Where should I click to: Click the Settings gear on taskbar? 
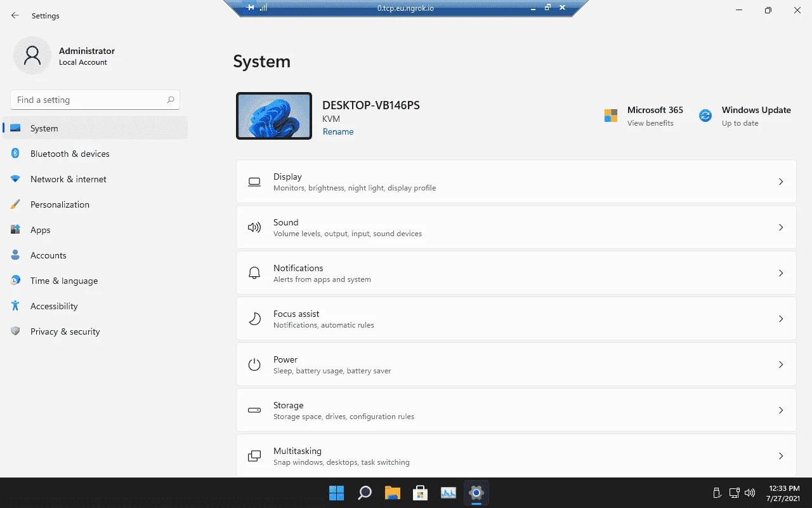point(476,493)
